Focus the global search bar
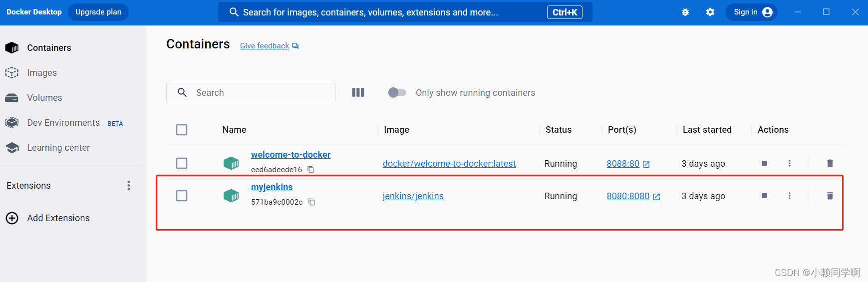This screenshot has height=282, width=868. pos(405,12)
